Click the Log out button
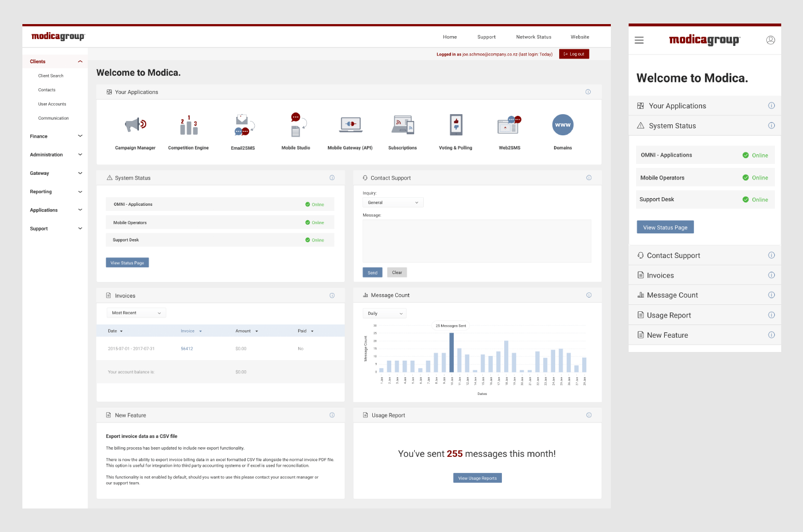The width and height of the screenshot is (803, 532). click(574, 54)
